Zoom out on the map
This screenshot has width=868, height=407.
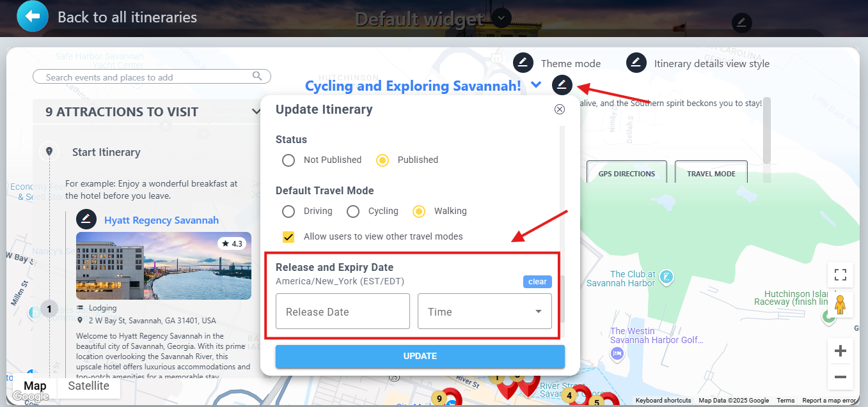tap(840, 377)
